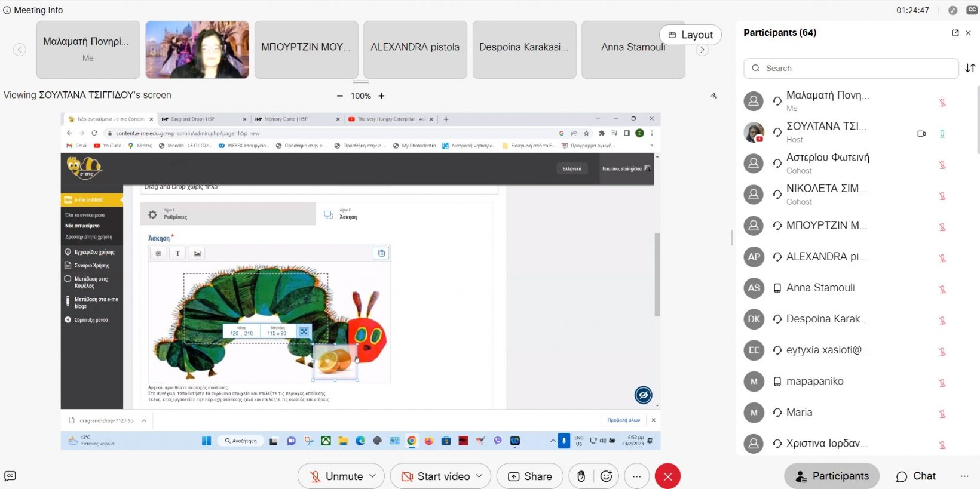Open the Layout options menu
This screenshot has width=980, height=489.
[x=690, y=35]
